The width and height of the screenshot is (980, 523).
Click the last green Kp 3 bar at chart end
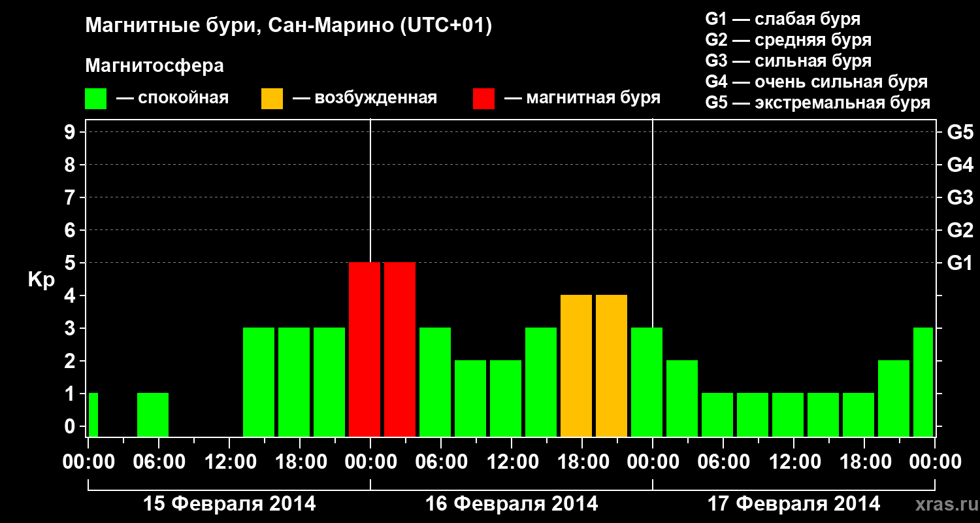[923, 382]
